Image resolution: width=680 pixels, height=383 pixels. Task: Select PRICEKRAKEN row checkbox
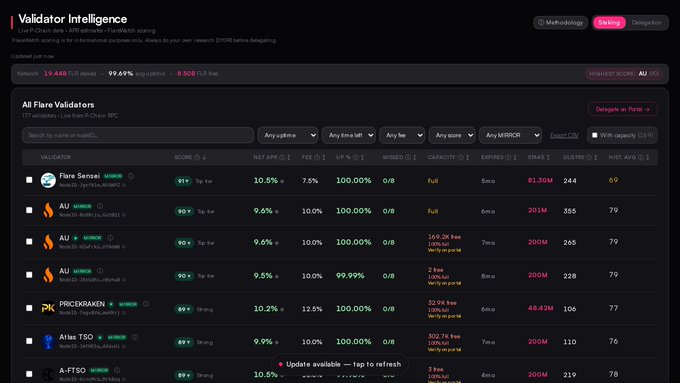tap(29, 308)
